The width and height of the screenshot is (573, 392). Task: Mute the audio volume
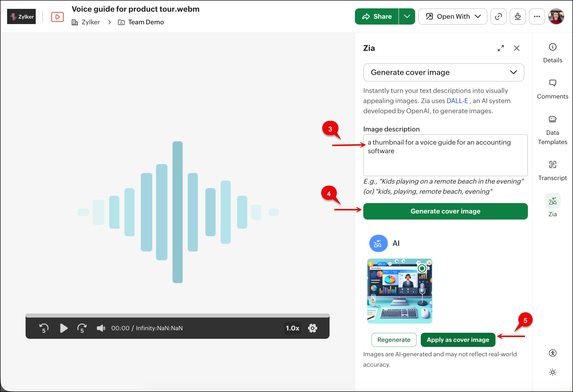101,328
